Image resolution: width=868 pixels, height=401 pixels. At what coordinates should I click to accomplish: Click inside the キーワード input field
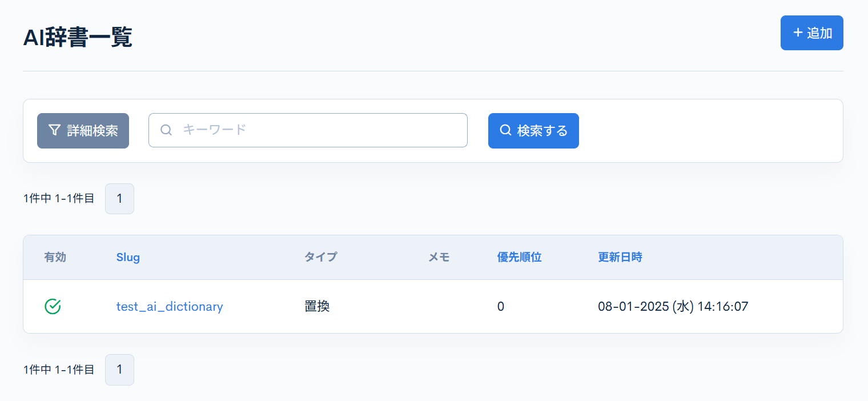tap(308, 130)
